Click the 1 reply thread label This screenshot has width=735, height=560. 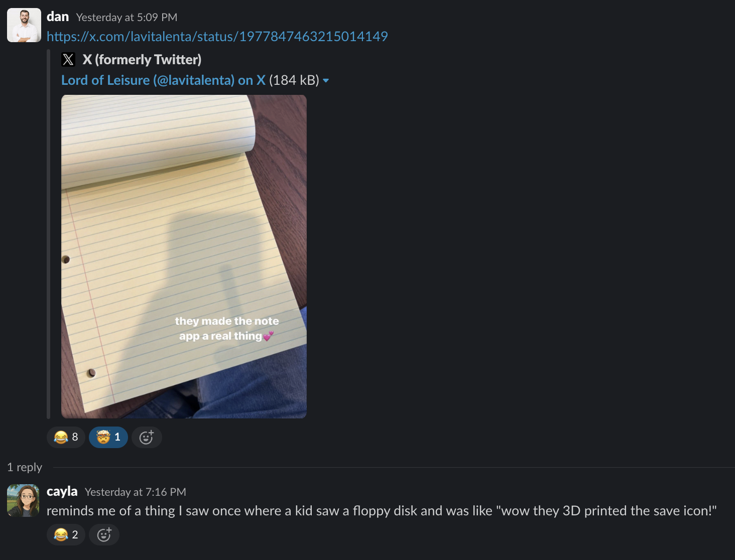25,467
